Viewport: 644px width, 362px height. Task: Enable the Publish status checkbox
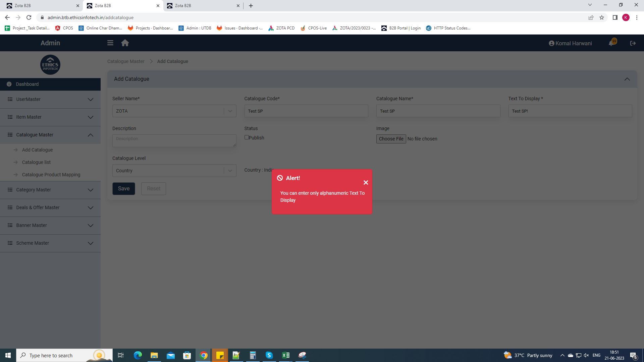coord(247,137)
